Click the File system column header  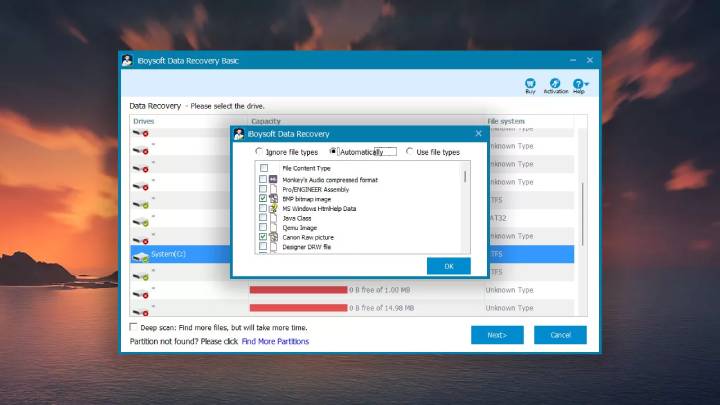click(x=506, y=121)
